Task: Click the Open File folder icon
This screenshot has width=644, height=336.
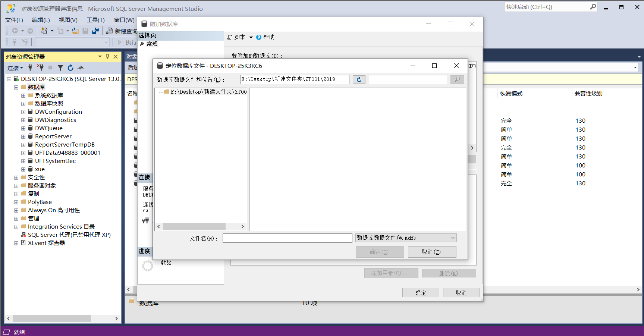Action: [x=75, y=31]
